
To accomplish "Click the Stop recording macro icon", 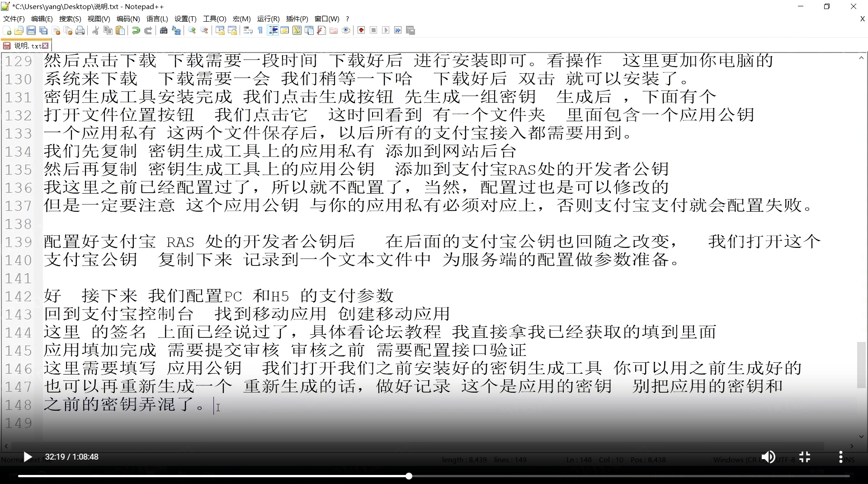I will [373, 30].
